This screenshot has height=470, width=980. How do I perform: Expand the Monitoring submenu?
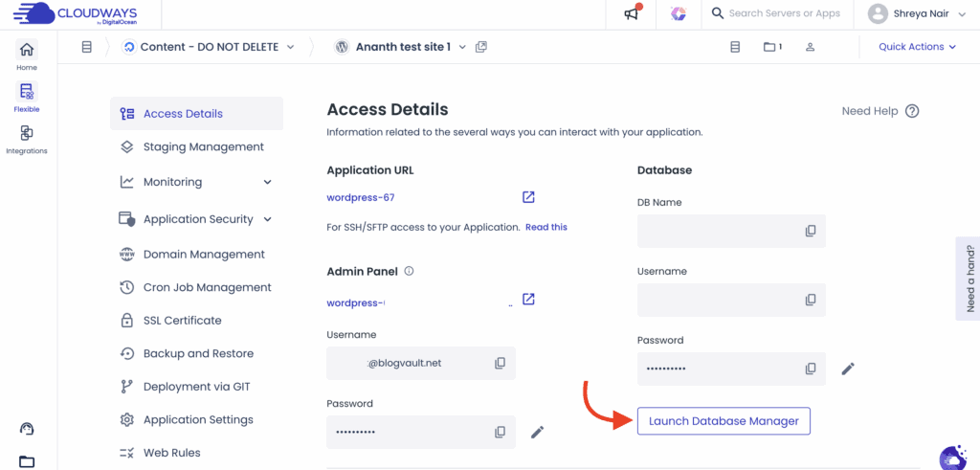pyautogui.click(x=268, y=182)
